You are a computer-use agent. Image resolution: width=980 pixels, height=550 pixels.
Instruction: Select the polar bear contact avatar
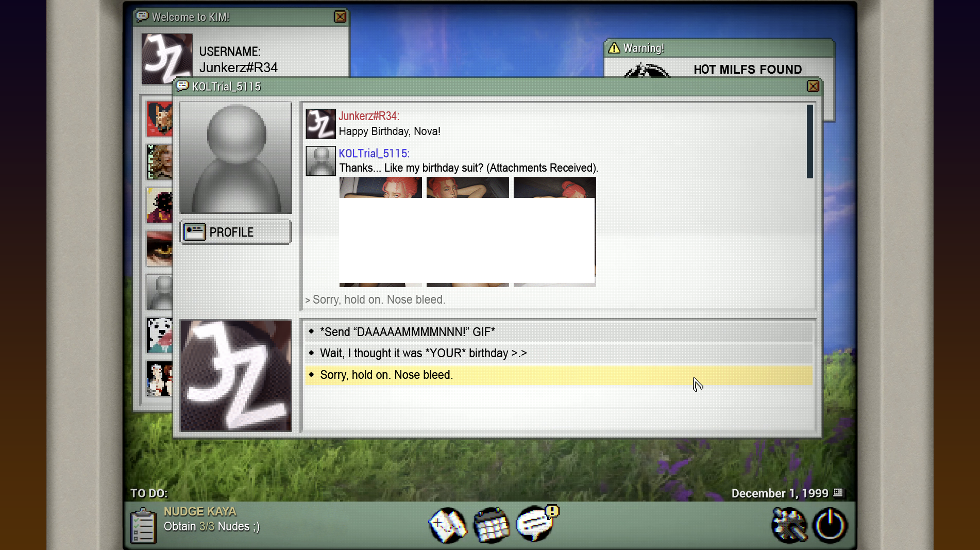point(159,335)
